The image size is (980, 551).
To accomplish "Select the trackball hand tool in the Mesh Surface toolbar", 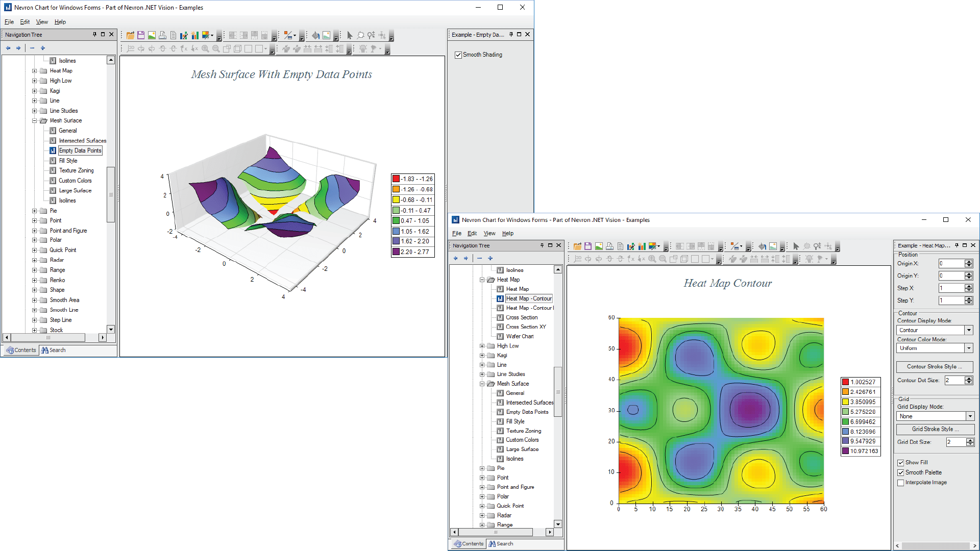I will coord(360,35).
